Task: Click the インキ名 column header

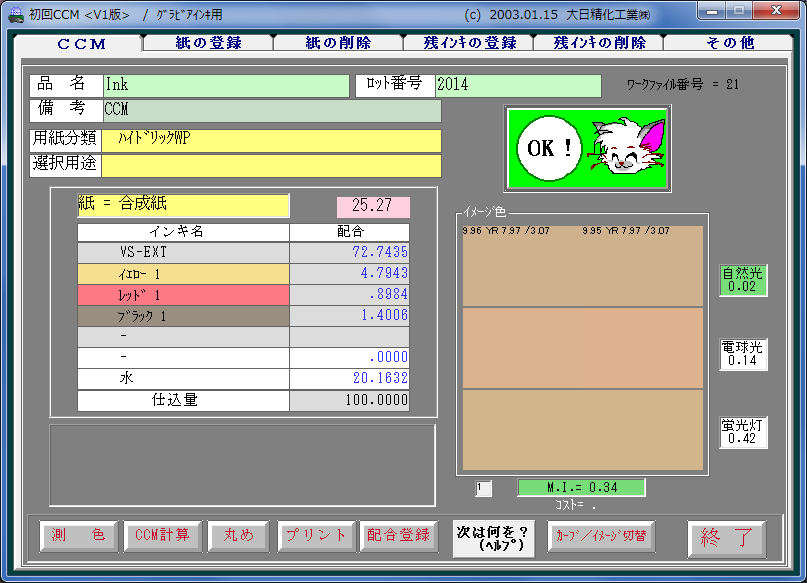Action: click(183, 232)
